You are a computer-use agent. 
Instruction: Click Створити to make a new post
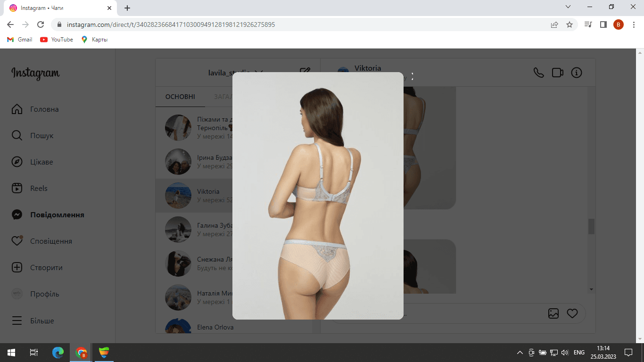coord(37,268)
